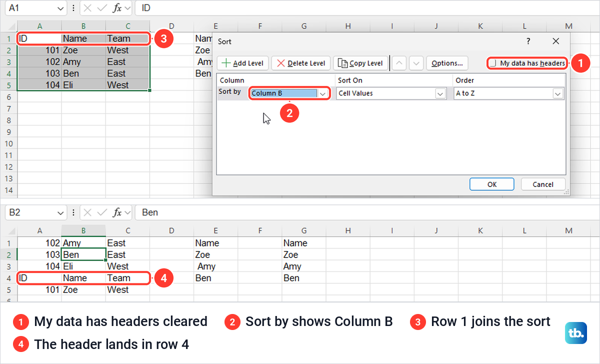Viewport: 600px width, 364px height.
Task: Click the three-dot handle by the bottom Name Box
Action: pyautogui.click(x=74, y=212)
